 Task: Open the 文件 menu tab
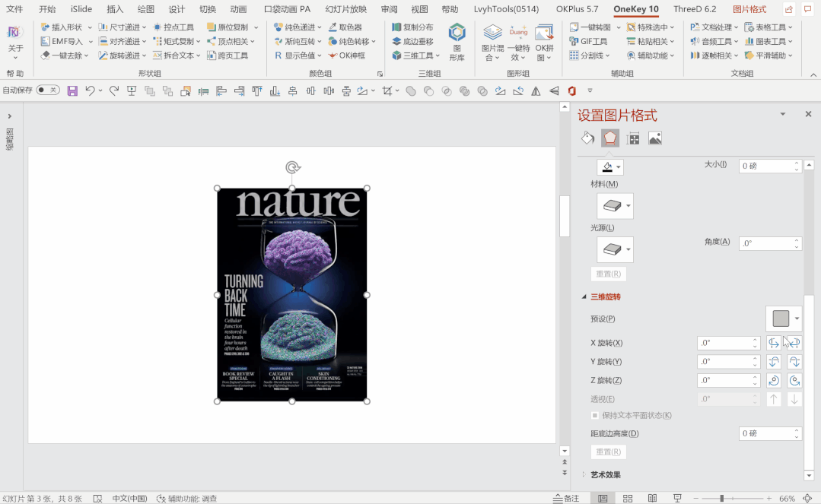point(14,9)
